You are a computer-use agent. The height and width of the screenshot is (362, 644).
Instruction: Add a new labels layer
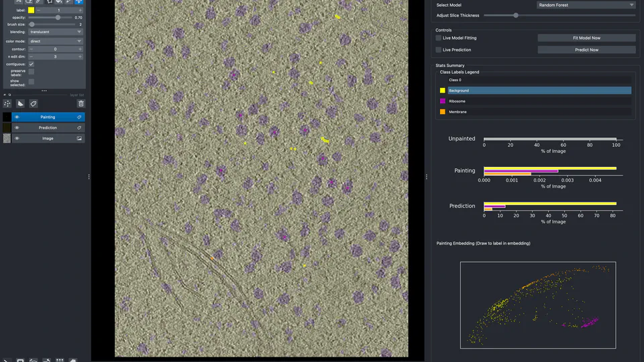coord(34,103)
